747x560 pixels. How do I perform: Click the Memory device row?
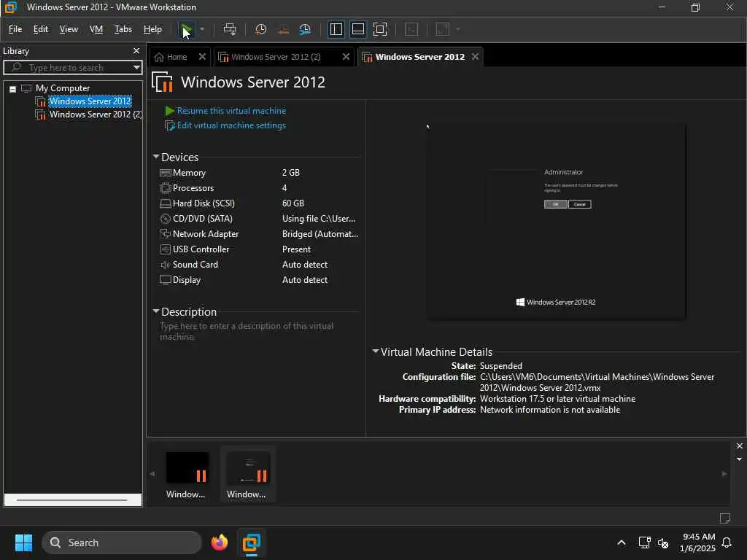pos(259,173)
